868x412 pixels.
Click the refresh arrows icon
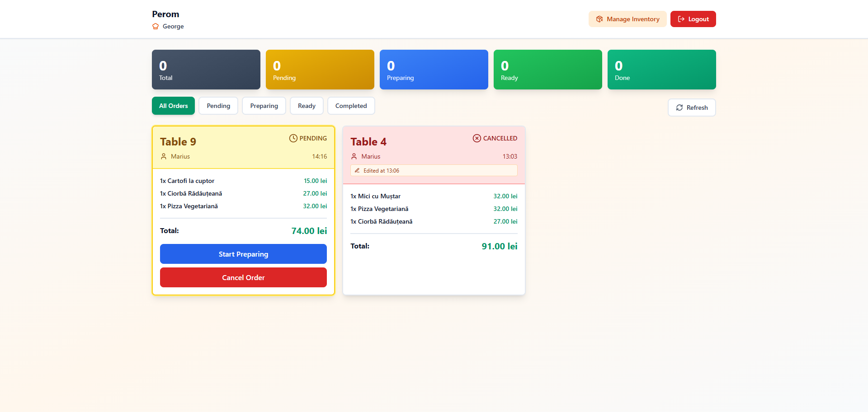point(679,108)
